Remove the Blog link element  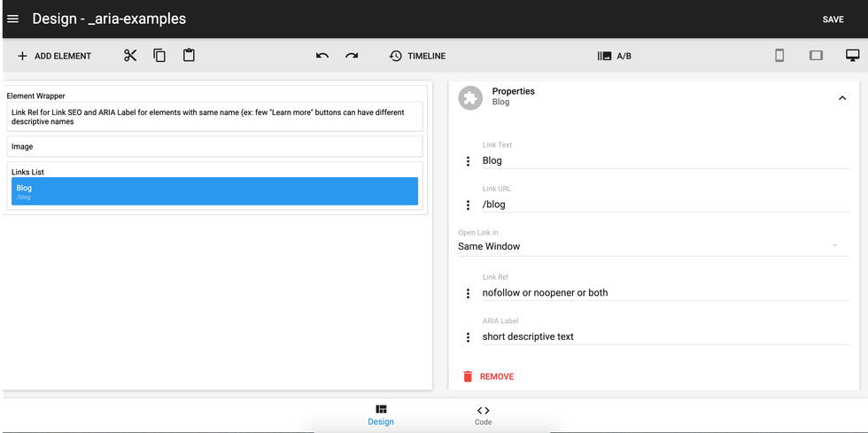pos(488,376)
